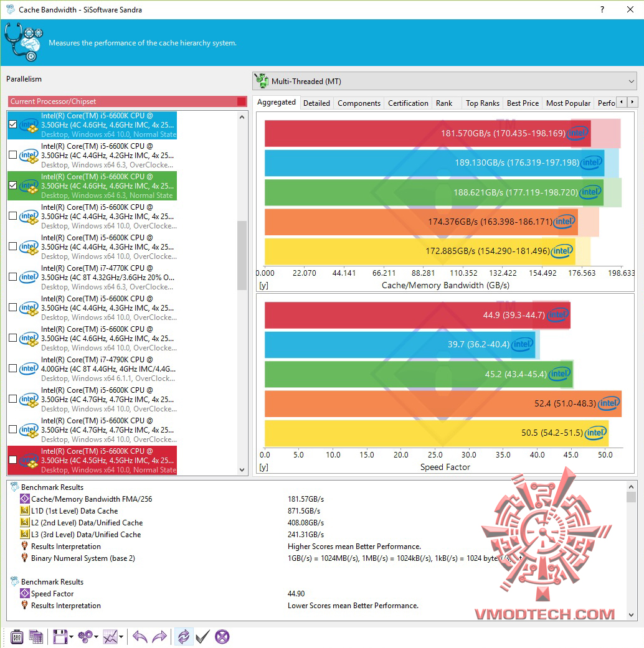Click the back arrow icon

(140, 636)
